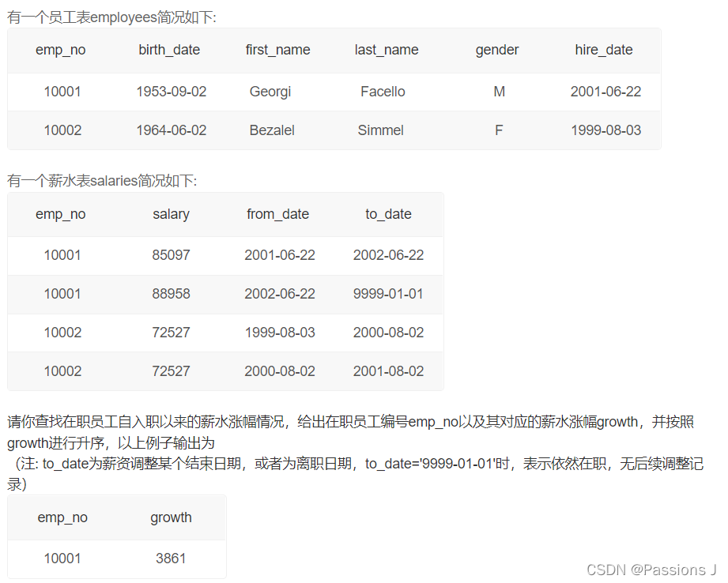Screen dimensions: 728x583
Task: Click the birth_date header in employees table
Action: pyautogui.click(x=169, y=50)
